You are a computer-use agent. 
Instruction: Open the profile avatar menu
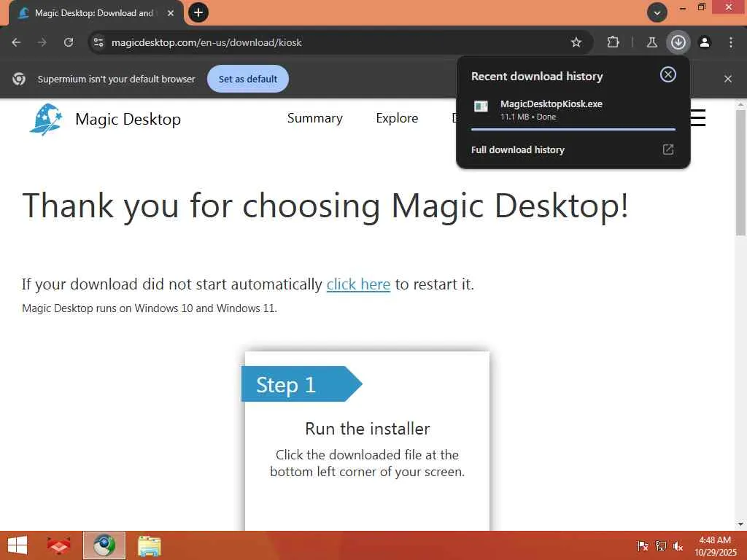[705, 42]
